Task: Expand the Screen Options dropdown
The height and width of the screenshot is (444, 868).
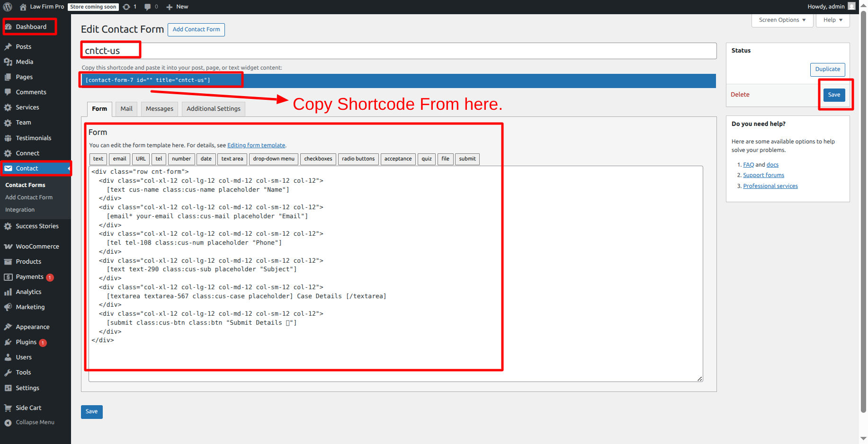Action: [782, 20]
